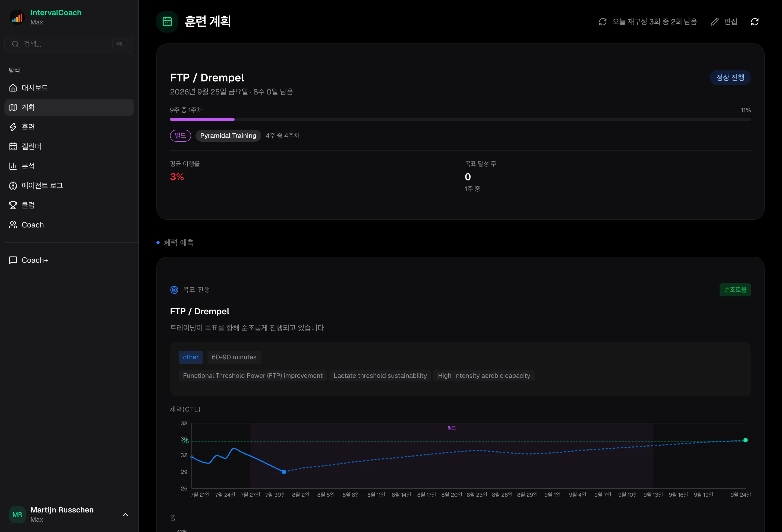Click the 3% 평균 이행률 value
This screenshot has height=532, width=782.
(177, 177)
